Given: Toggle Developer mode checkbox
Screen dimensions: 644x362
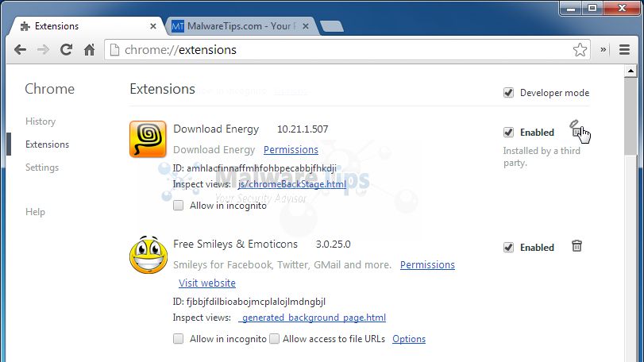Looking at the screenshot, I should [x=508, y=93].
